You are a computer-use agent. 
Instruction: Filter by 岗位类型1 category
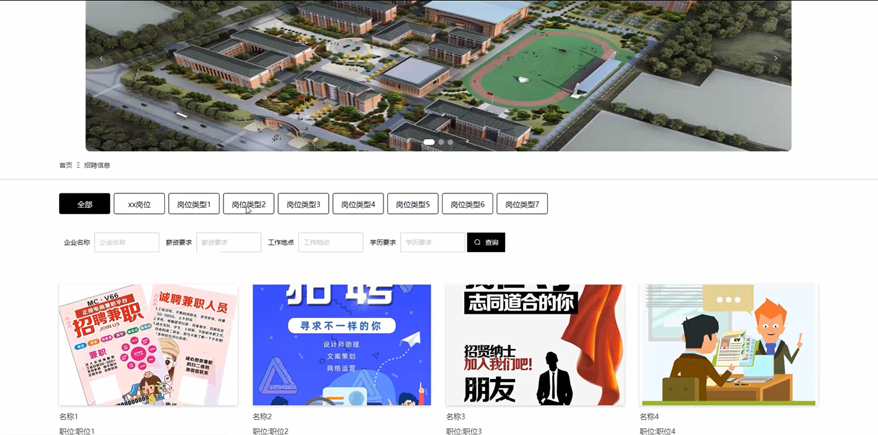point(194,204)
